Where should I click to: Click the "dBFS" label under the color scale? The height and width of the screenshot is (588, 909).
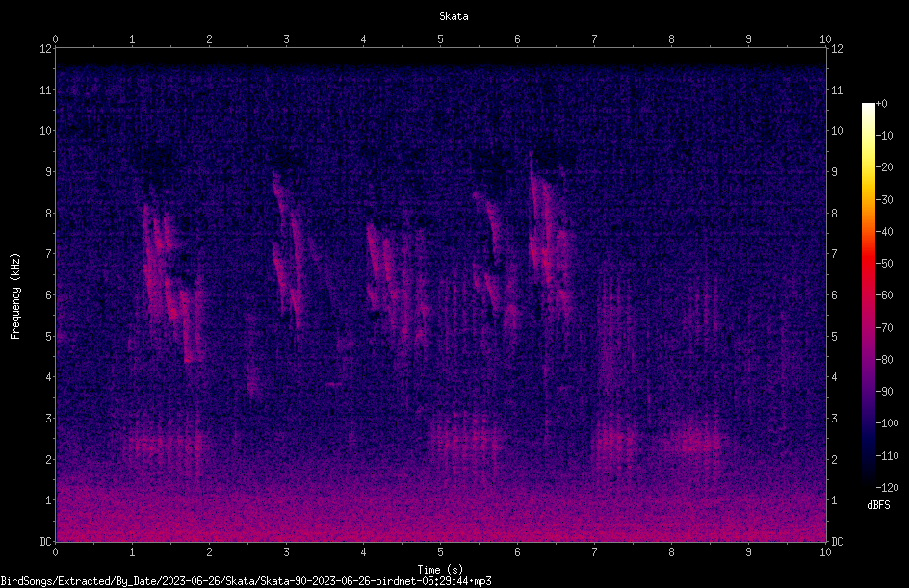(878, 505)
